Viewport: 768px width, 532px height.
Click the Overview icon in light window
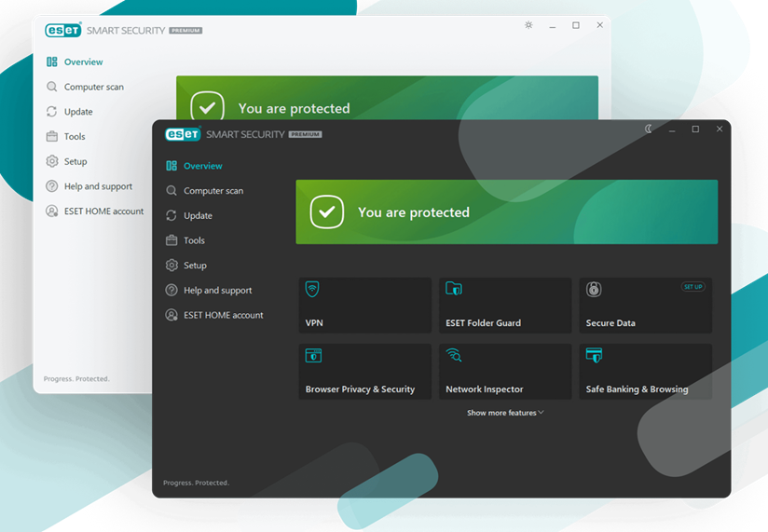(52, 61)
